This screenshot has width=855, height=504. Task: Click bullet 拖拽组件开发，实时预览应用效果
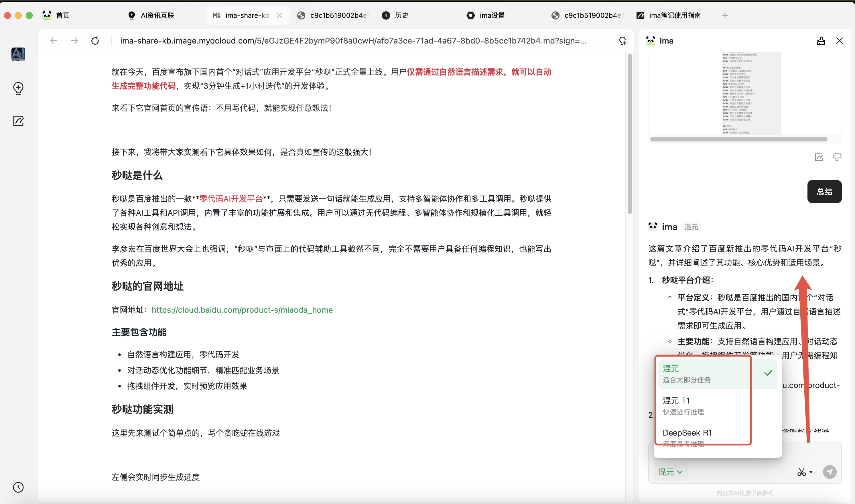(x=187, y=386)
